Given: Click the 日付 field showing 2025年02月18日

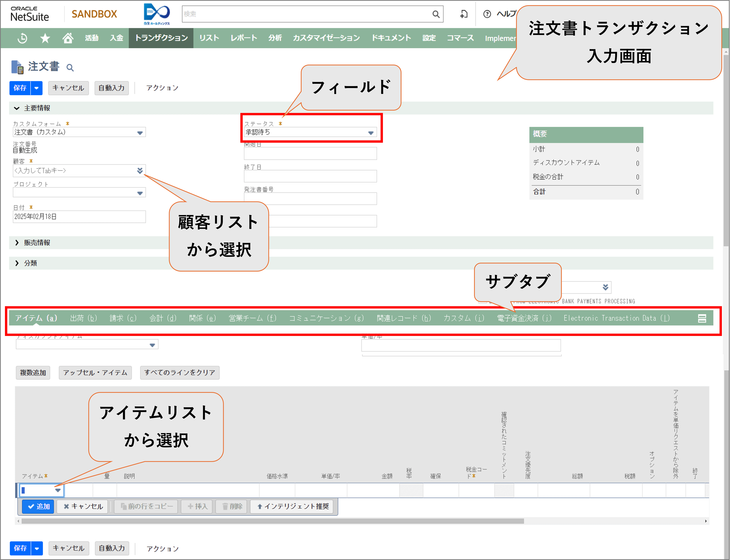Looking at the screenshot, I should 79,217.
